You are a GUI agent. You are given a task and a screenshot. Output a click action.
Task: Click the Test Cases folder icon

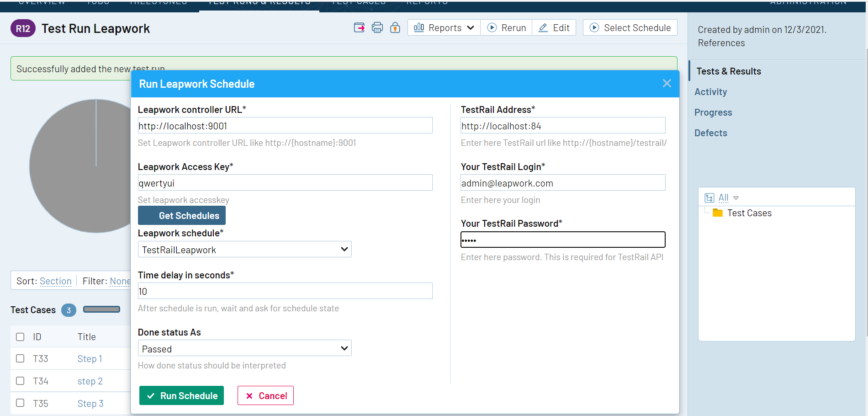(x=718, y=213)
